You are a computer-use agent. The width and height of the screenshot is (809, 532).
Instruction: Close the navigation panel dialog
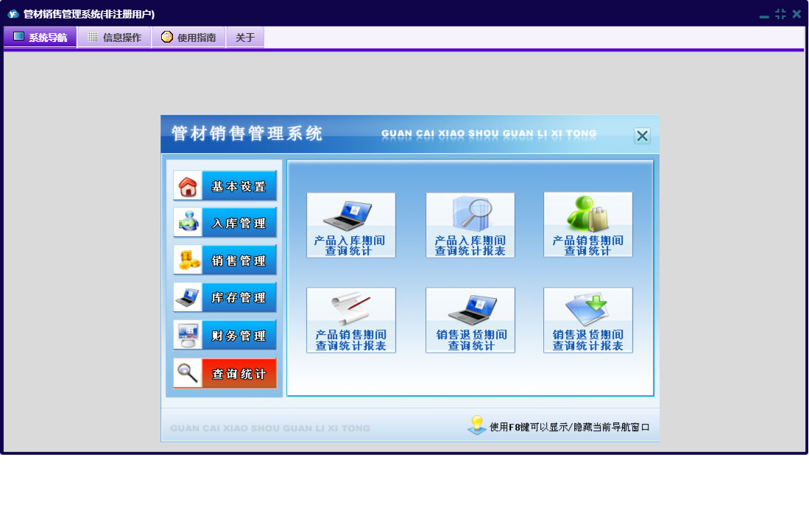click(x=642, y=136)
